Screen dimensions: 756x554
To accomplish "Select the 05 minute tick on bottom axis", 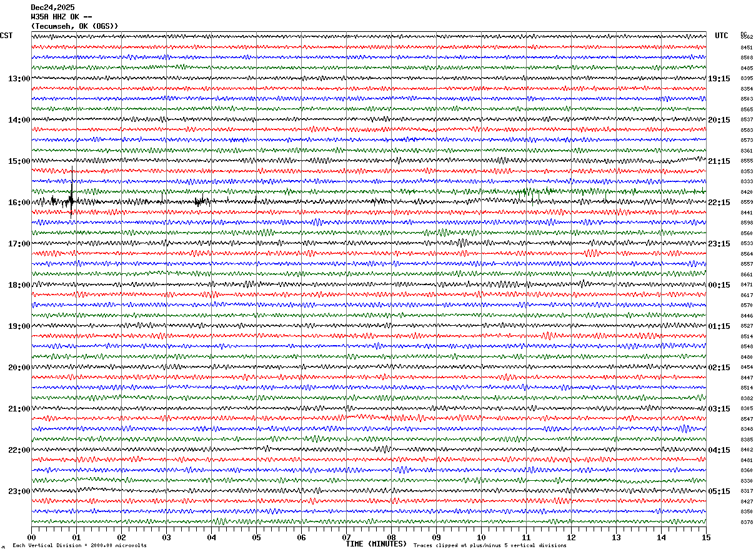I will tap(256, 538).
